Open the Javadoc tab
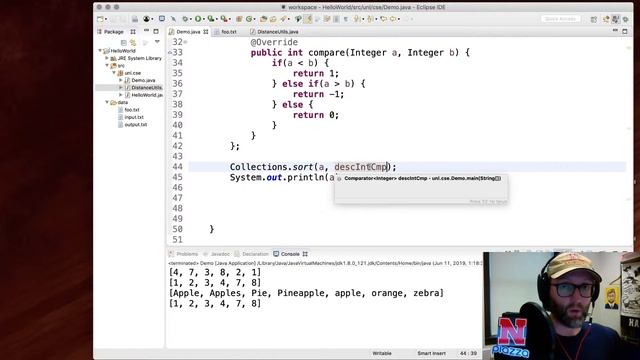The image size is (640, 360). point(220,254)
